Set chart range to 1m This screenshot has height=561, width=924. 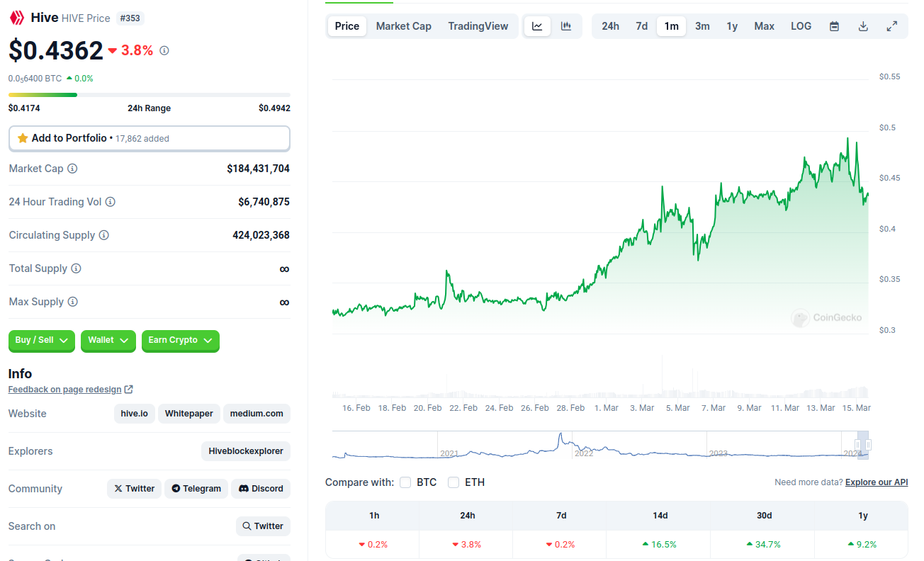click(x=671, y=26)
